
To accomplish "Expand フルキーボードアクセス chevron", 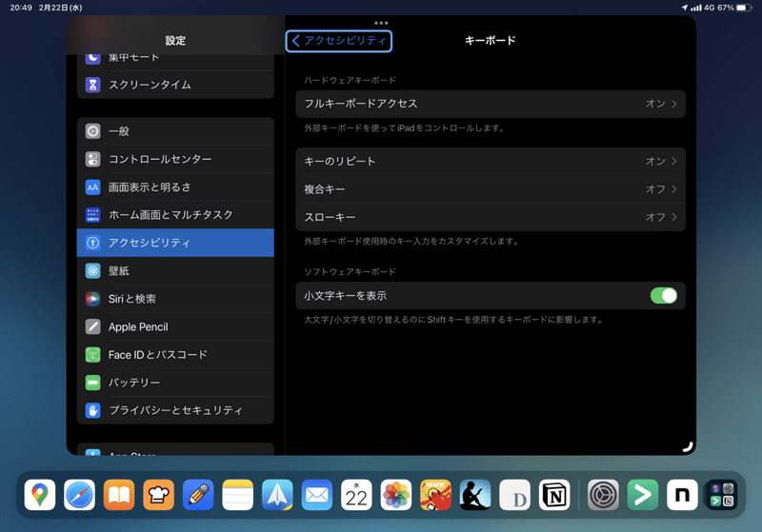I will (x=674, y=104).
